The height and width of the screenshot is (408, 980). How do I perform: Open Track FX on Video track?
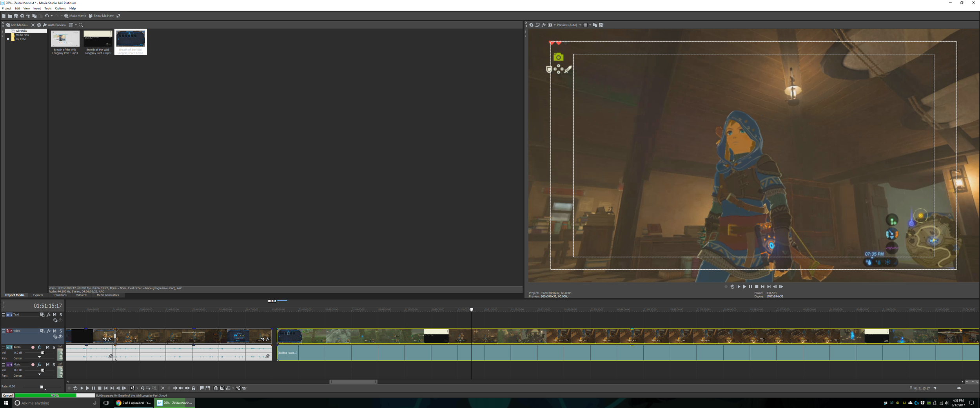click(x=49, y=331)
